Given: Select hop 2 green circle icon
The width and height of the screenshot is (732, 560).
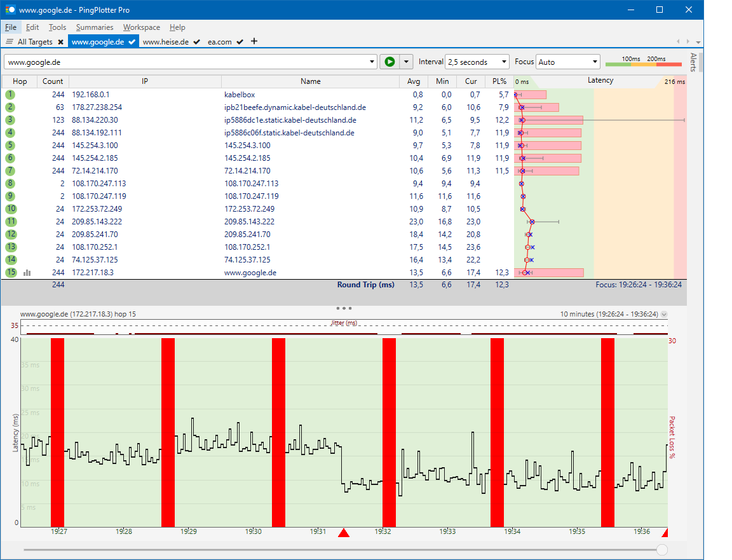Looking at the screenshot, I should coord(10,107).
